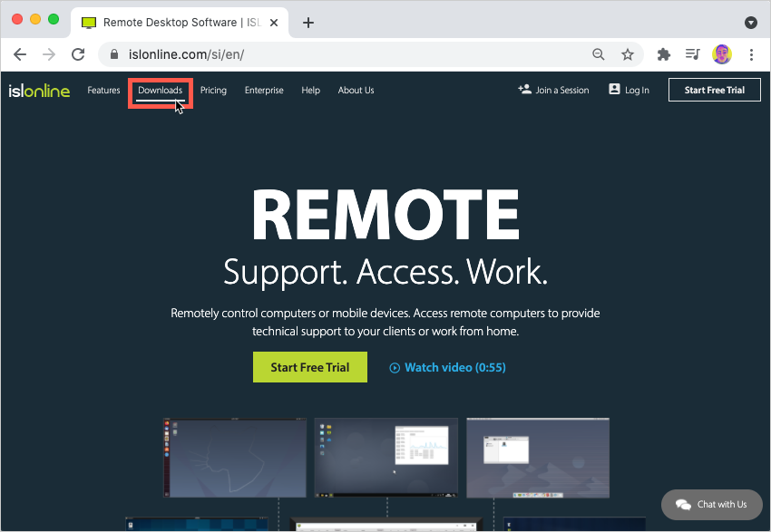The image size is (771, 532).
Task: Click the padlock icon in the address bar
Action: pos(114,54)
